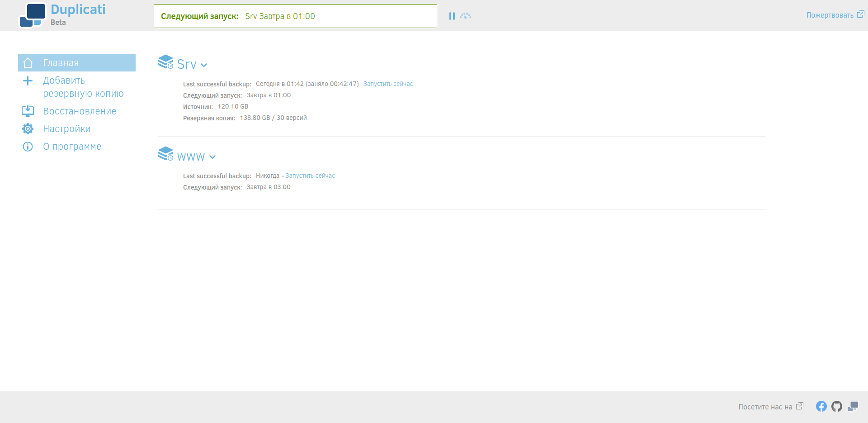Click the '138.80 GB / 30 версий' value

pos(273,118)
